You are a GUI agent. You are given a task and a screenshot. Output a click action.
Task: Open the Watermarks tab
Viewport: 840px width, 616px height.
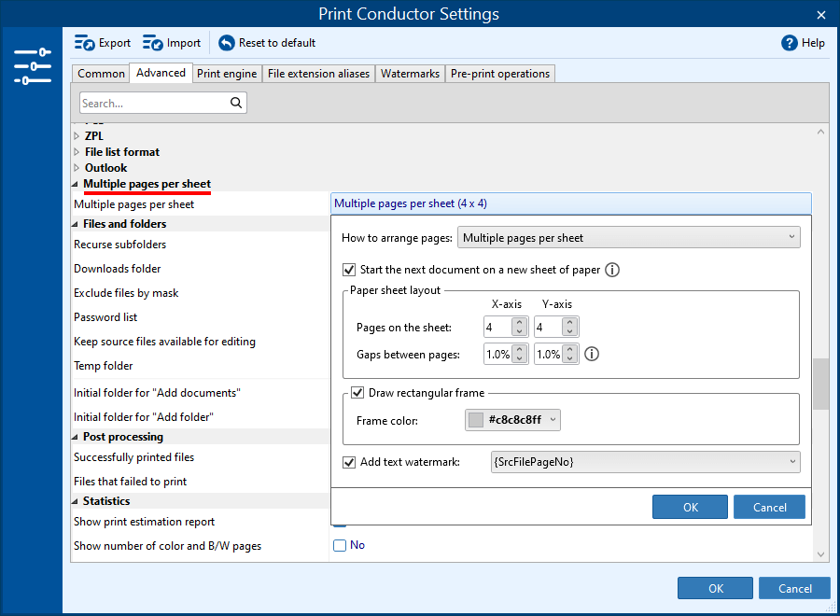click(x=410, y=74)
